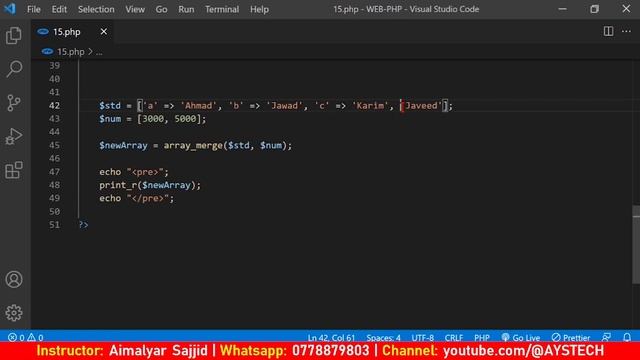The height and width of the screenshot is (360, 640).
Task: Click the $num variable on line 43
Action: (110, 119)
